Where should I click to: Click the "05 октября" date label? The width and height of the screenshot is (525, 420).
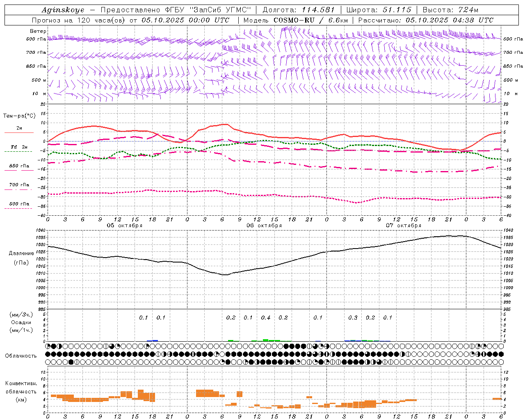click(x=125, y=226)
